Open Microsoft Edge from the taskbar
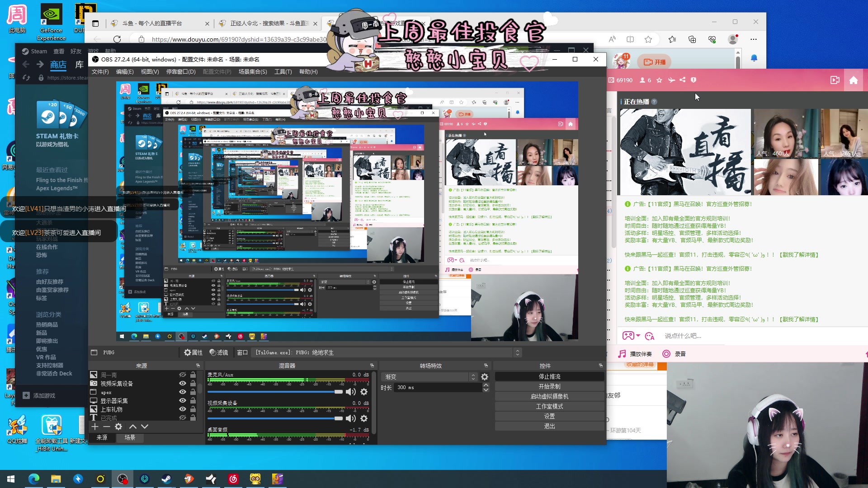 34,479
